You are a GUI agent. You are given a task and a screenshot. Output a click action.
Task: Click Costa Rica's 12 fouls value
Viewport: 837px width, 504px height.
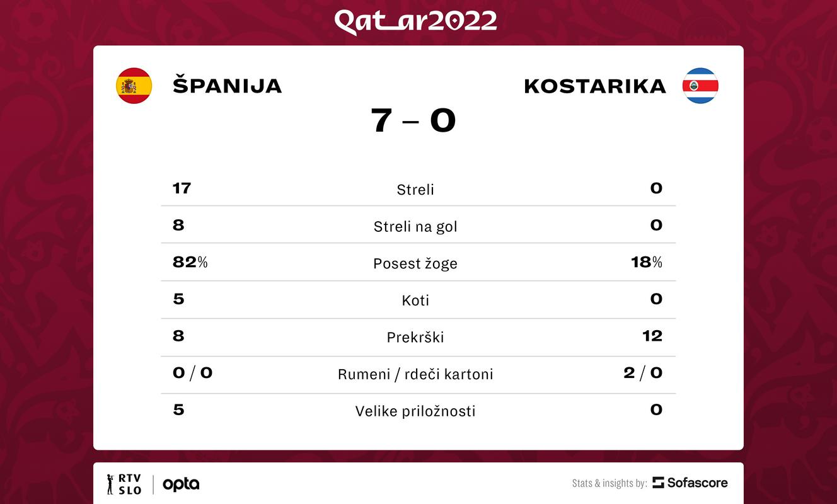(652, 336)
